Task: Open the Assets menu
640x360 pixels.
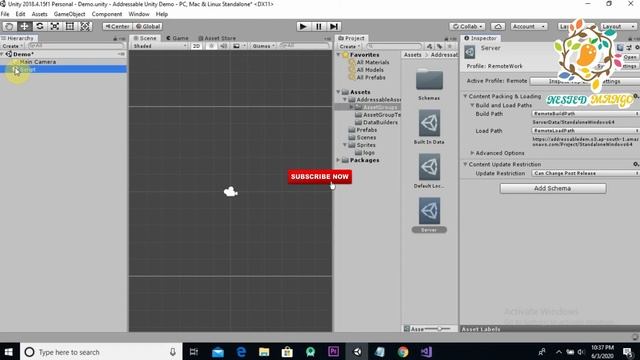Action: pyautogui.click(x=40, y=14)
